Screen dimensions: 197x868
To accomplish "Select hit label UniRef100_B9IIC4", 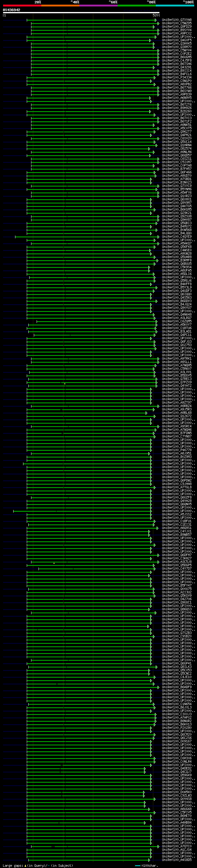I will pos(177,71).
